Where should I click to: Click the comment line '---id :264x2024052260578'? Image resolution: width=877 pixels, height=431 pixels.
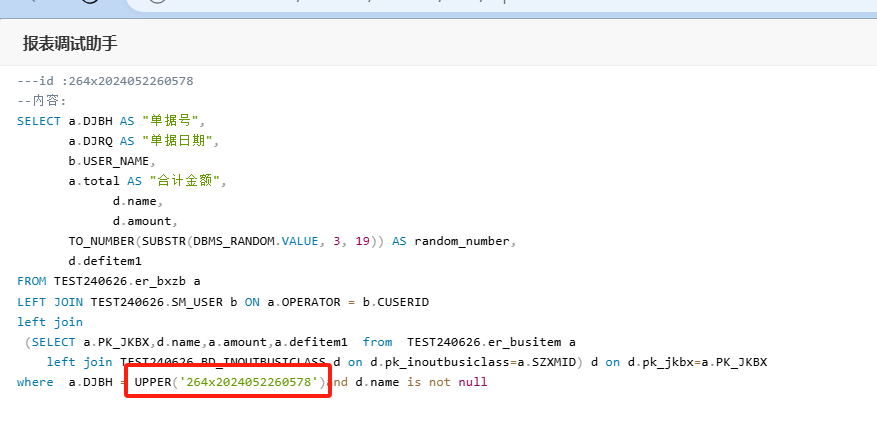click(105, 81)
